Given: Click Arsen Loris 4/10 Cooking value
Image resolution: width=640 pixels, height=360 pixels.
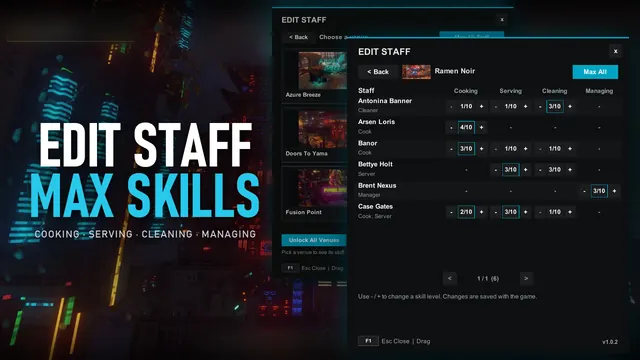Looking at the screenshot, I should point(466,127).
